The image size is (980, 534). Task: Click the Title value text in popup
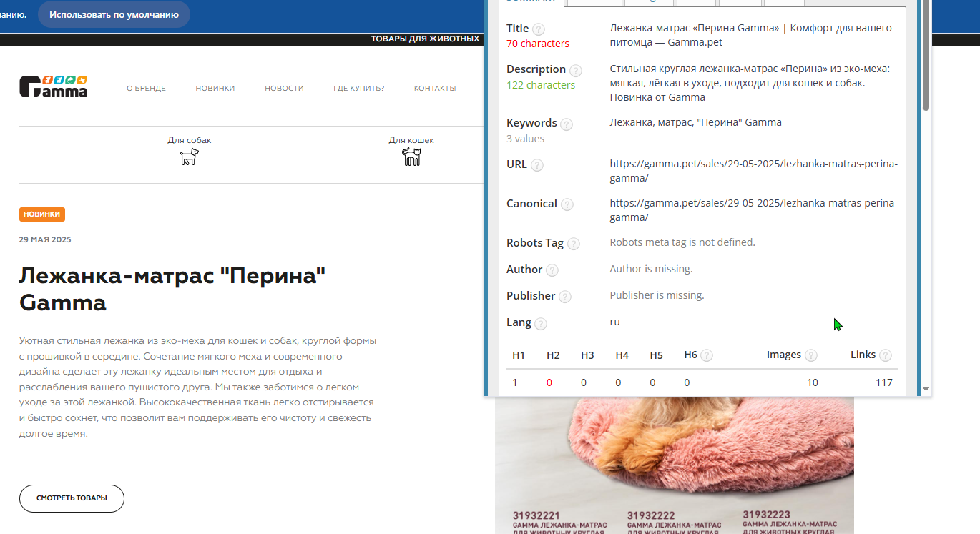(751, 35)
